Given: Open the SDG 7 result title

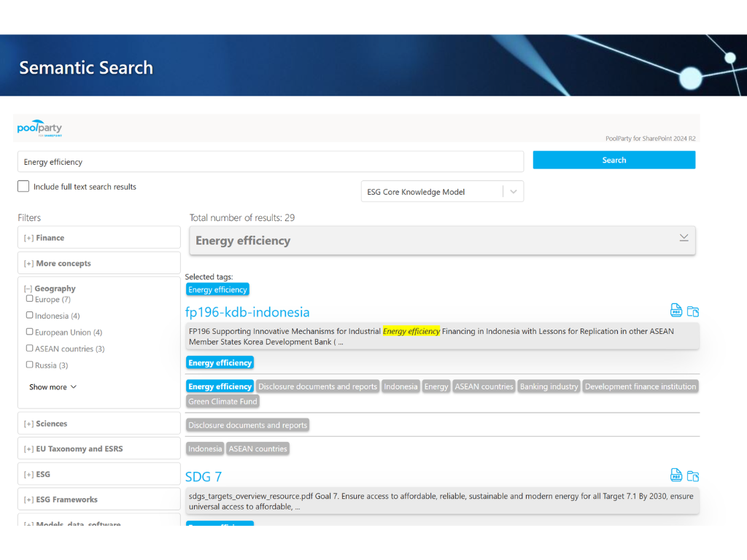Looking at the screenshot, I should point(204,477).
